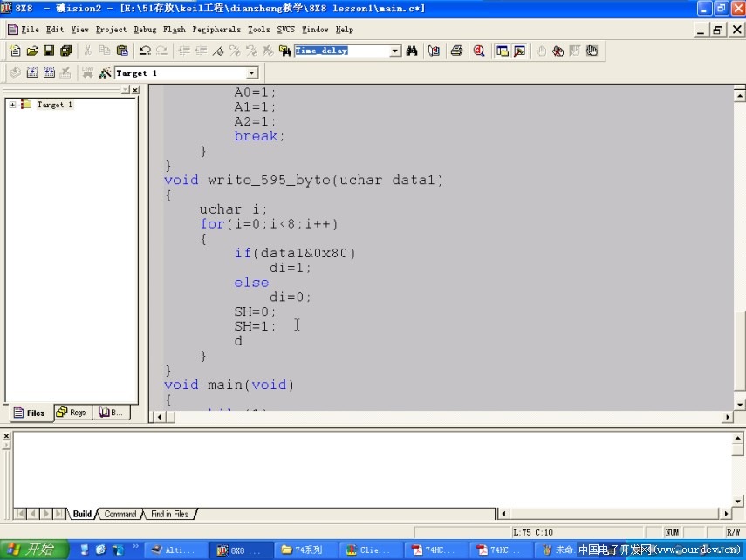Image resolution: width=746 pixels, height=560 pixels.
Task: Open the Source Browser book icon
Action: [x=434, y=51]
